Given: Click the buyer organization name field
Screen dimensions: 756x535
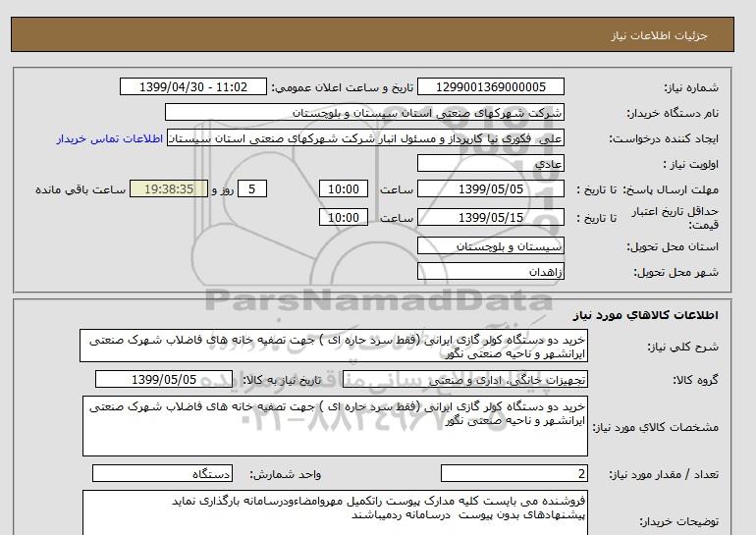Looking at the screenshot, I should click(x=364, y=112).
